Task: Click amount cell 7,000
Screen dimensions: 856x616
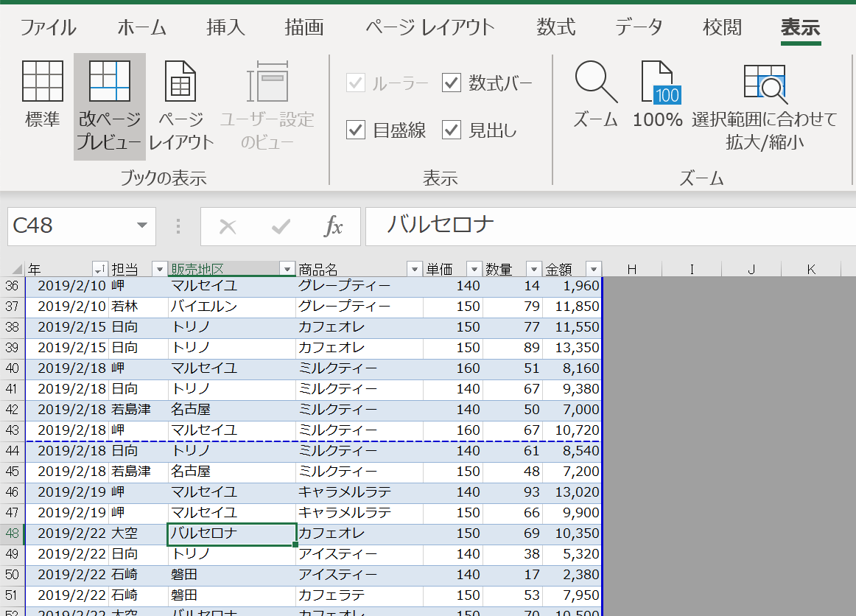Action: click(x=571, y=410)
